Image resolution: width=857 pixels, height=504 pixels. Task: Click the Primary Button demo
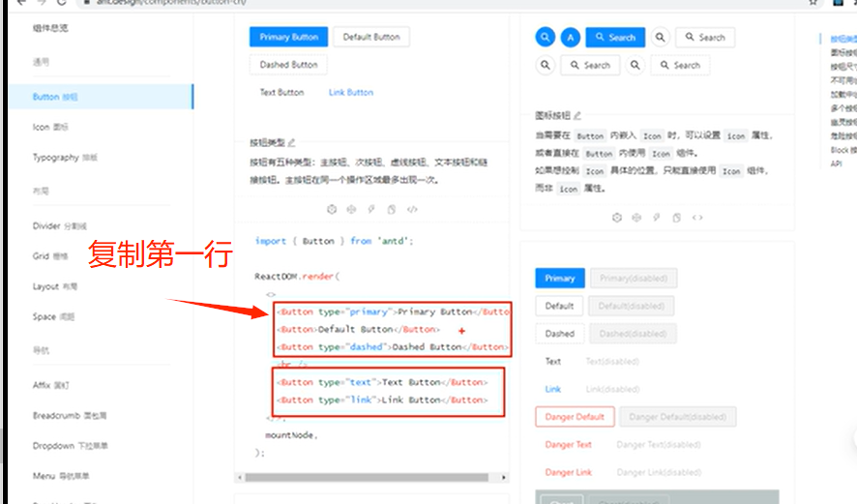288,37
